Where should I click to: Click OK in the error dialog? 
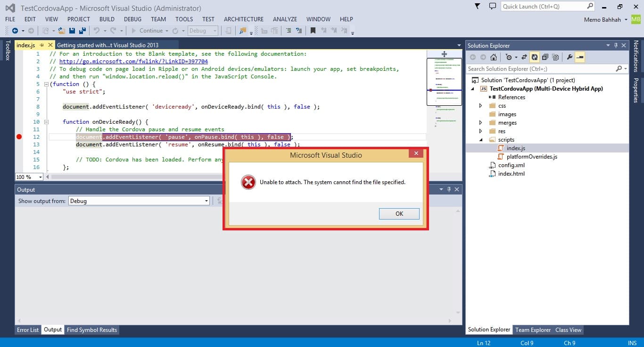point(399,214)
